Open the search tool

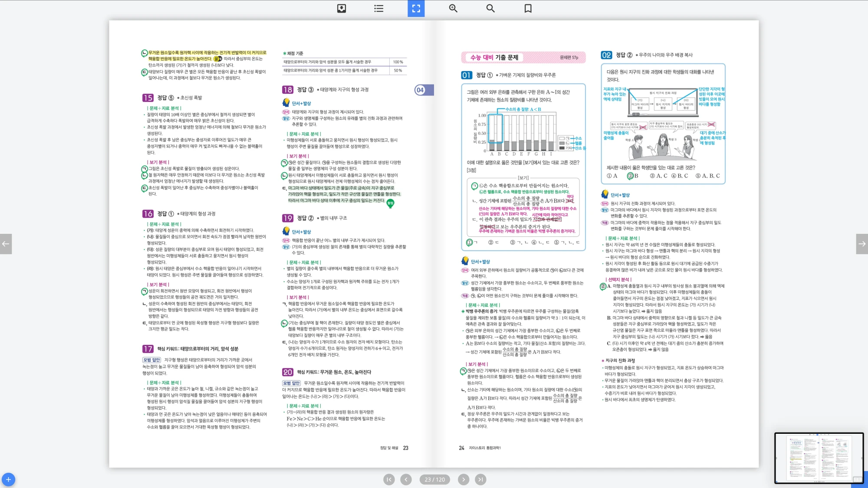[x=490, y=8]
